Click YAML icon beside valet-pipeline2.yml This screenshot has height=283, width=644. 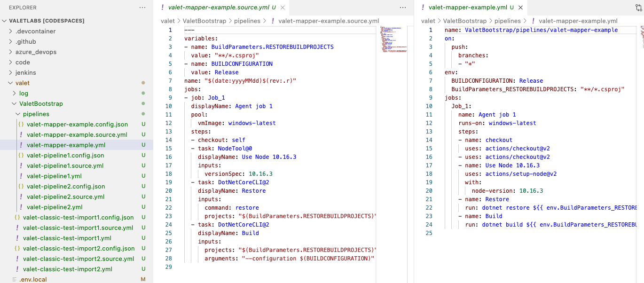point(21,207)
